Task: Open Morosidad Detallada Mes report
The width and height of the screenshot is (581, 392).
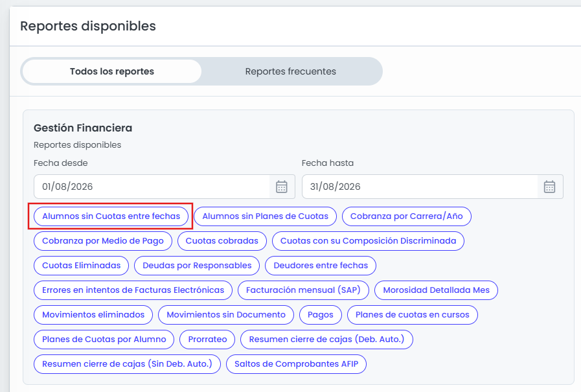Action: 436,290
